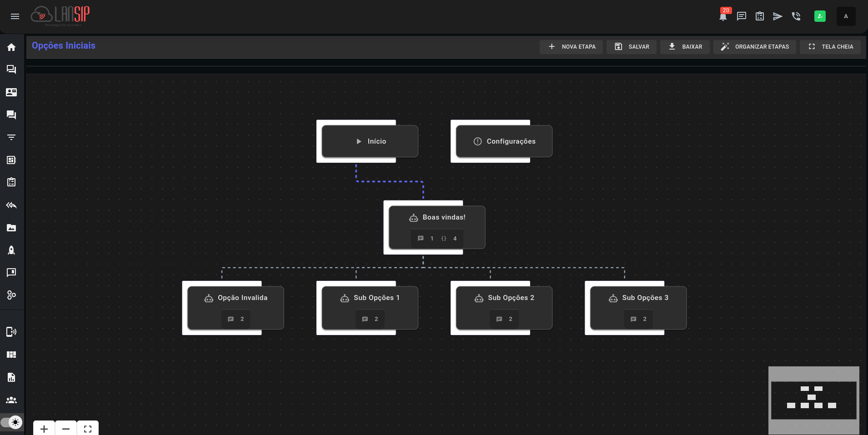868x435 pixels.
Task: Enter full screen with Tela Cheia
Action: (x=830, y=47)
